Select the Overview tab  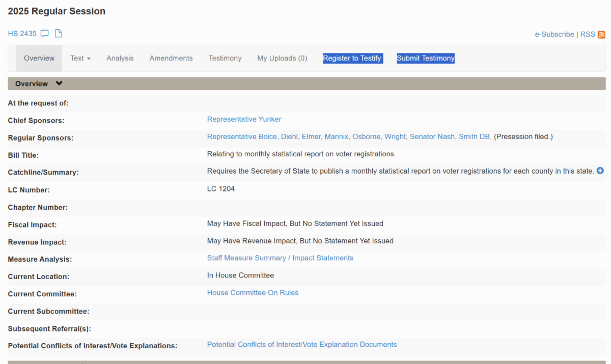39,58
